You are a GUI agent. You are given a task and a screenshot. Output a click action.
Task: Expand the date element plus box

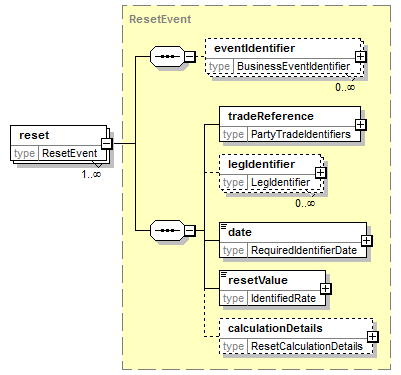coord(366,241)
